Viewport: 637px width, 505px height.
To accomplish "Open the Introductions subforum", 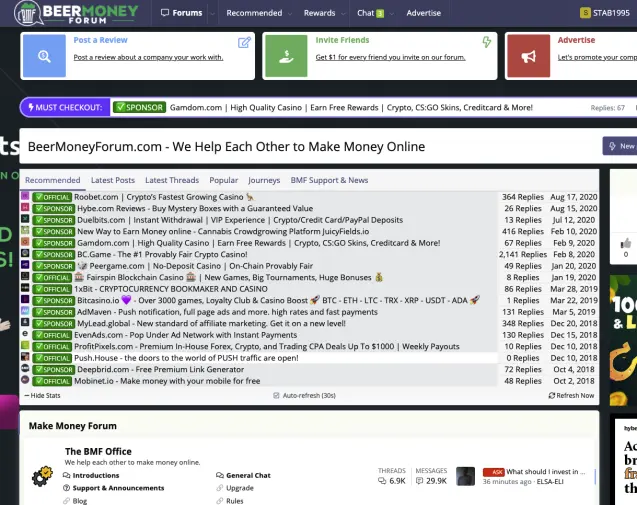I will point(96,475).
